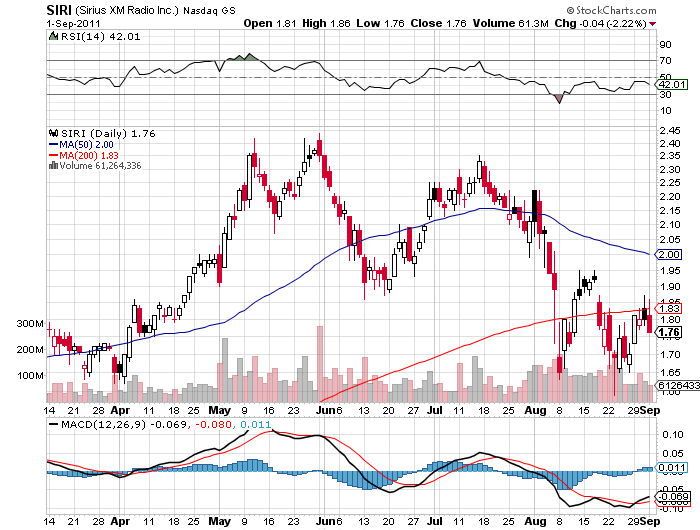Click the black MACD line legend marker

coord(53,424)
